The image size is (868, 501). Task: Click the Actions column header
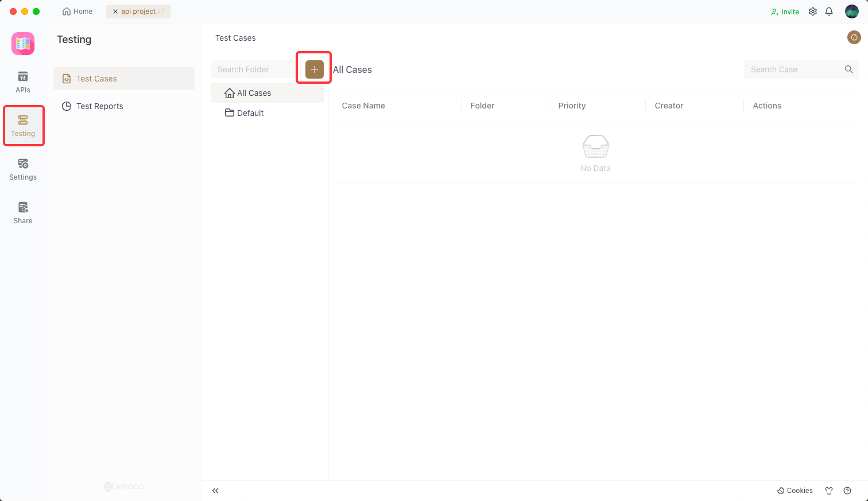point(767,106)
